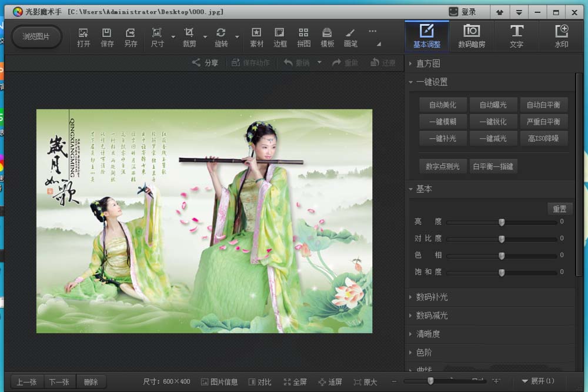Click the 一键模糊 button
Screen dimensions: 588x392
[443, 122]
